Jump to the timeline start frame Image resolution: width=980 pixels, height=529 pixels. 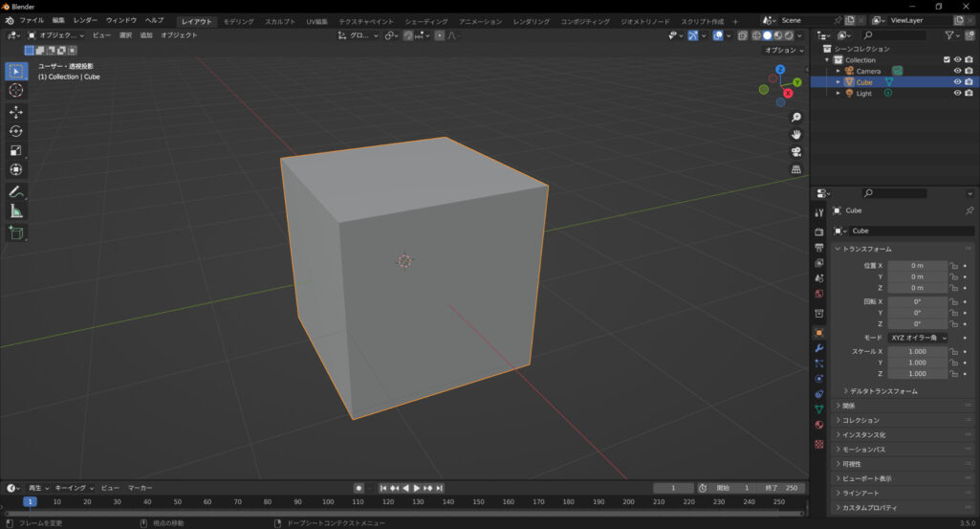[383, 489]
